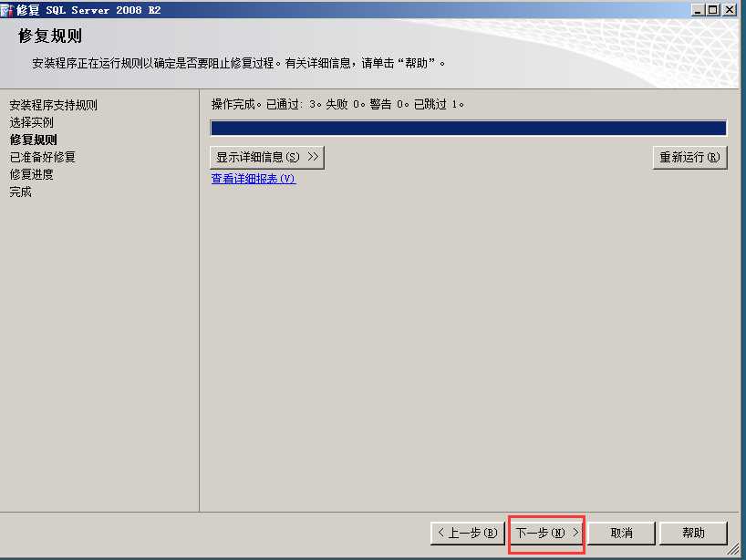Go back with 上一步(B) button
The height and width of the screenshot is (560, 746).
click(x=468, y=533)
